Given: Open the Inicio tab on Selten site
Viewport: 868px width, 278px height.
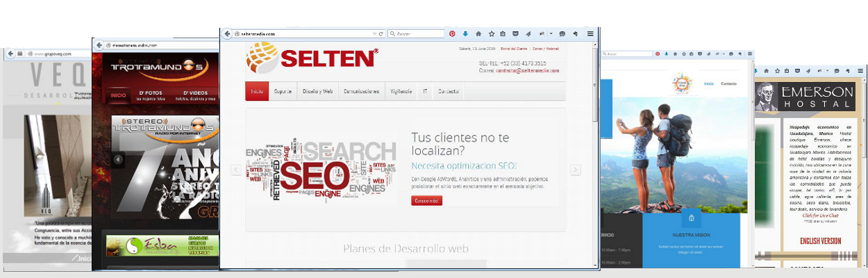Looking at the screenshot, I should pyautogui.click(x=257, y=91).
